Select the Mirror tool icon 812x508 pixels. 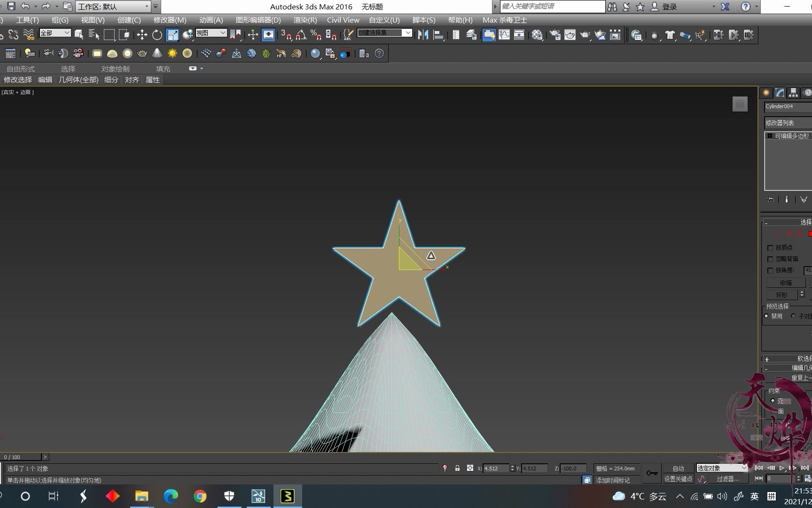(x=422, y=34)
